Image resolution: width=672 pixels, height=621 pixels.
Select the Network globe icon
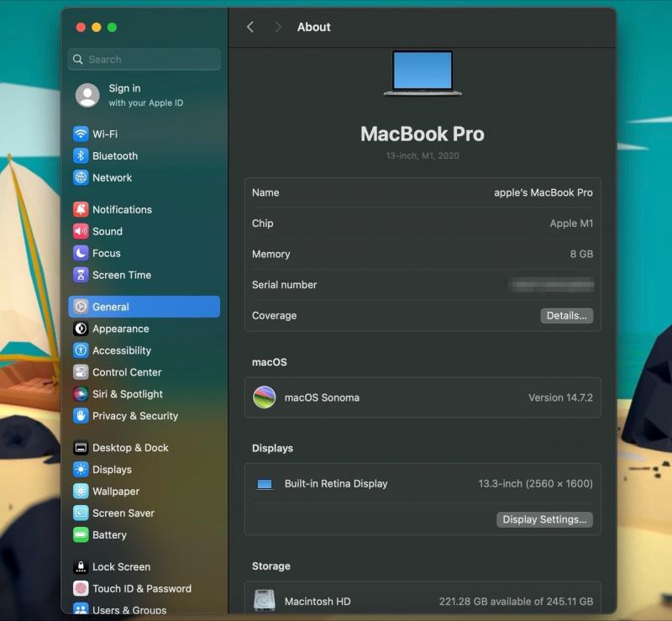tap(81, 177)
